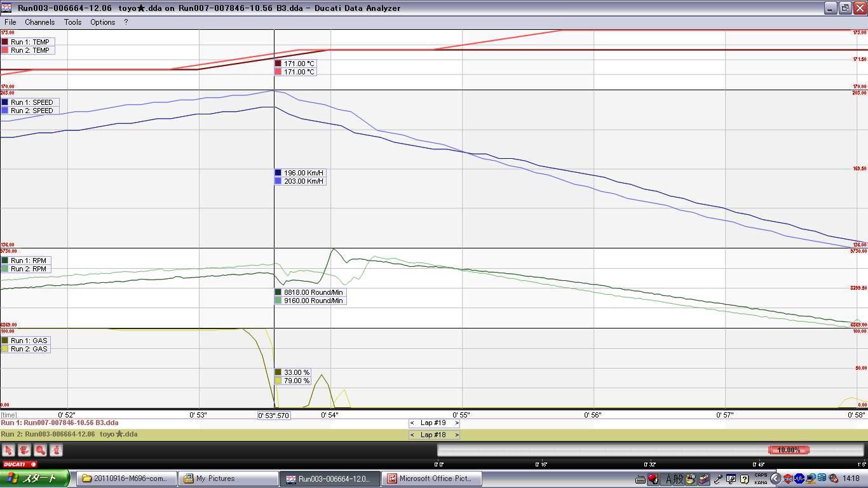Select the Run 2 file name row

coord(434,435)
